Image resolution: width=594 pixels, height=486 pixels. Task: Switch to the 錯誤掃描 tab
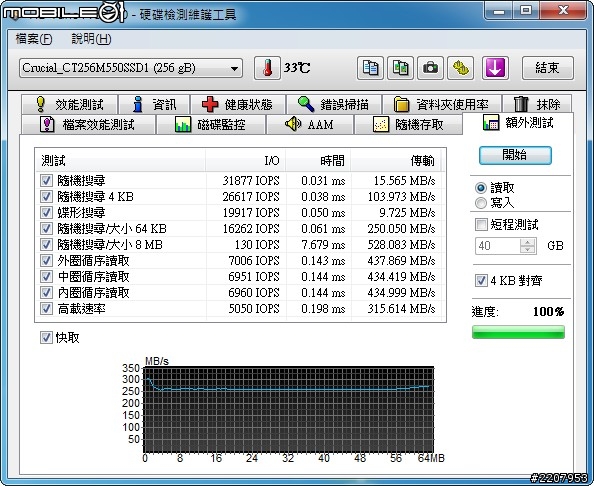(x=334, y=104)
